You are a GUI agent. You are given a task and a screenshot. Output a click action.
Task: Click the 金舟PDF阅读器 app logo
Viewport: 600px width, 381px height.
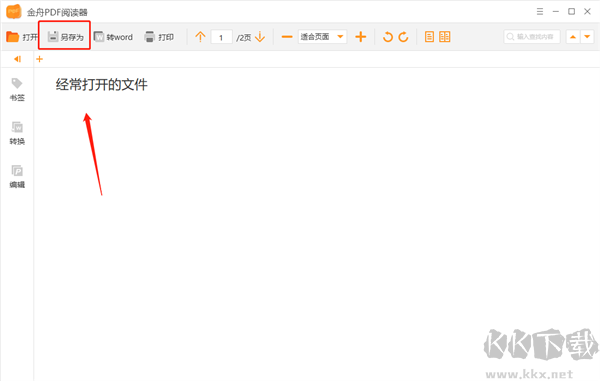pos(14,12)
